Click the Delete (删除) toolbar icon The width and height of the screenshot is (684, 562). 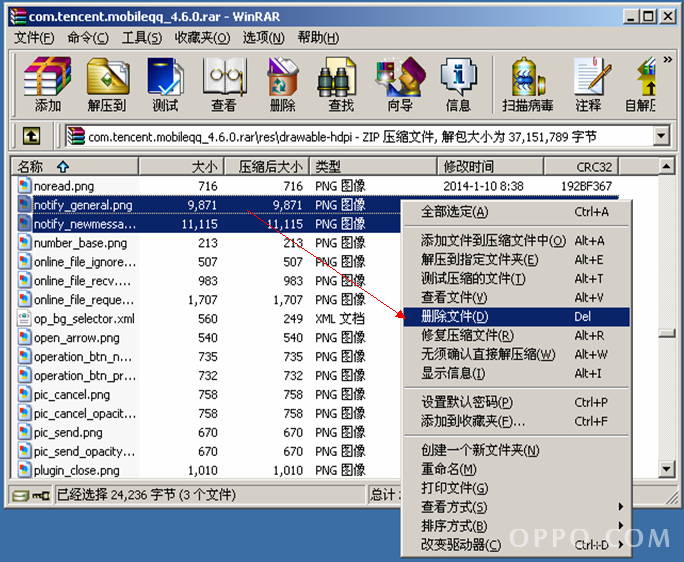(283, 84)
